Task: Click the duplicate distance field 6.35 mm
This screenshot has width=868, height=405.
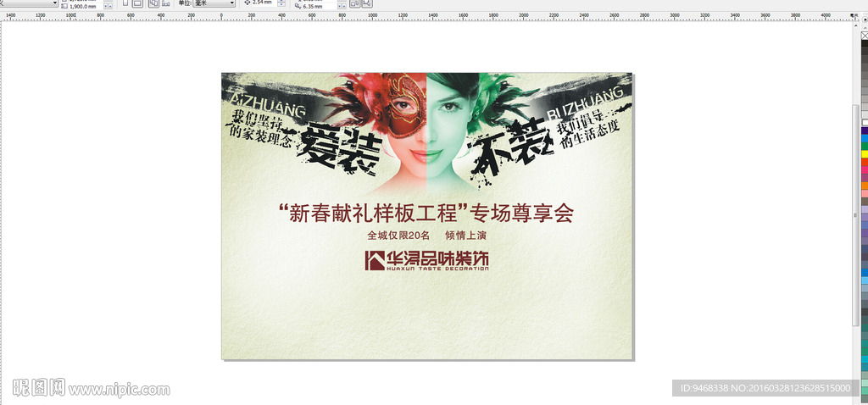Action: click(319, 6)
